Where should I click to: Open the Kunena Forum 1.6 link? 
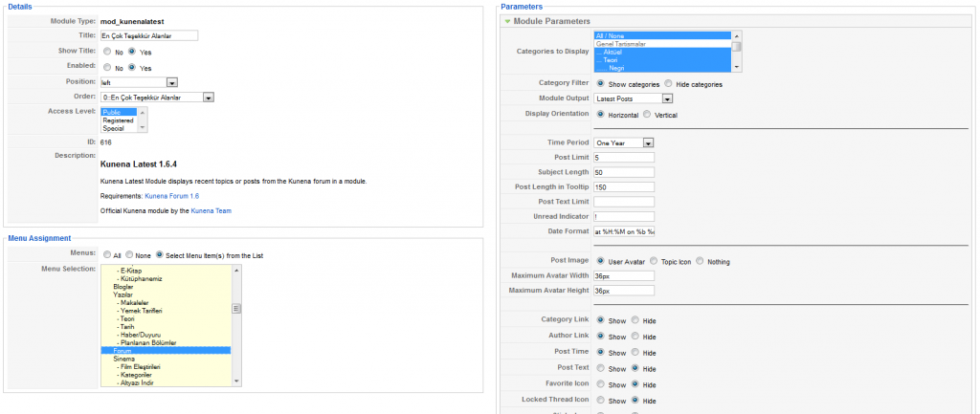tap(172, 196)
